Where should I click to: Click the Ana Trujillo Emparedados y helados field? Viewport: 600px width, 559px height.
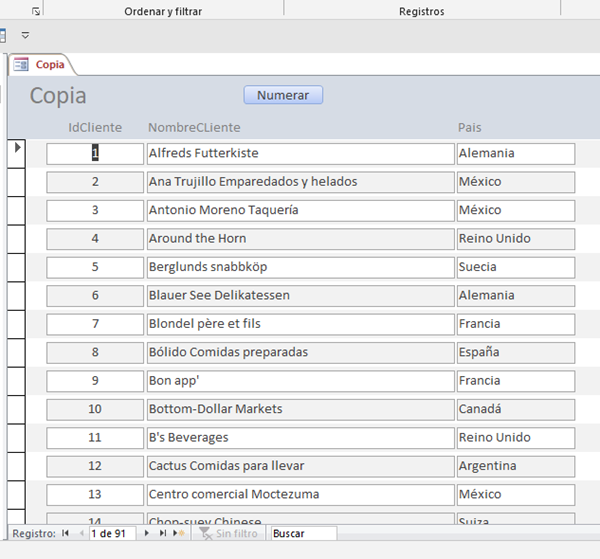(299, 182)
